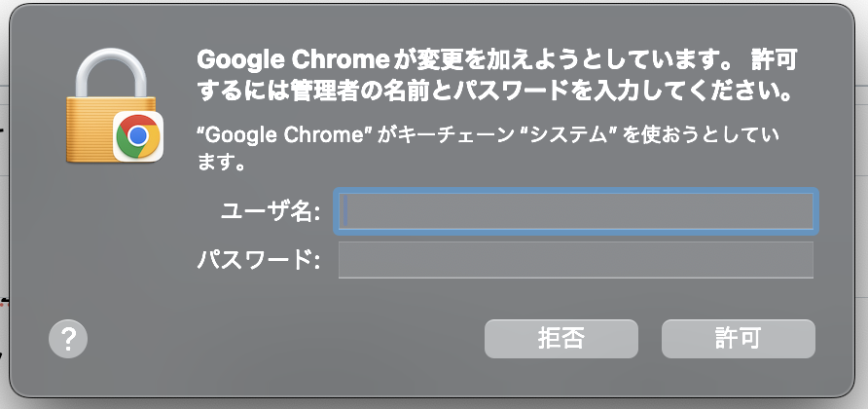Image resolution: width=868 pixels, height=409 pixels.
Task: Click the silver shackle of the padlock
Action: (x=111, y=73)
